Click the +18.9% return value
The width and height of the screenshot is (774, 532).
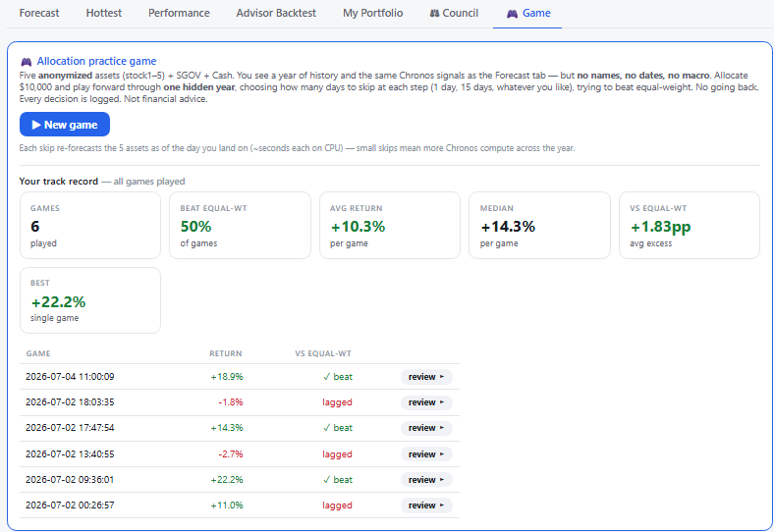(227, 377)
